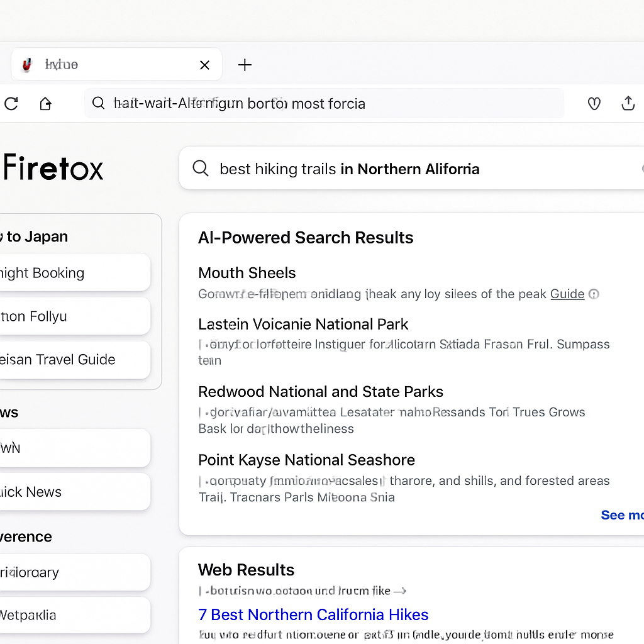Open the 'rialoraary' reference sidebar item

click(74, 572)
